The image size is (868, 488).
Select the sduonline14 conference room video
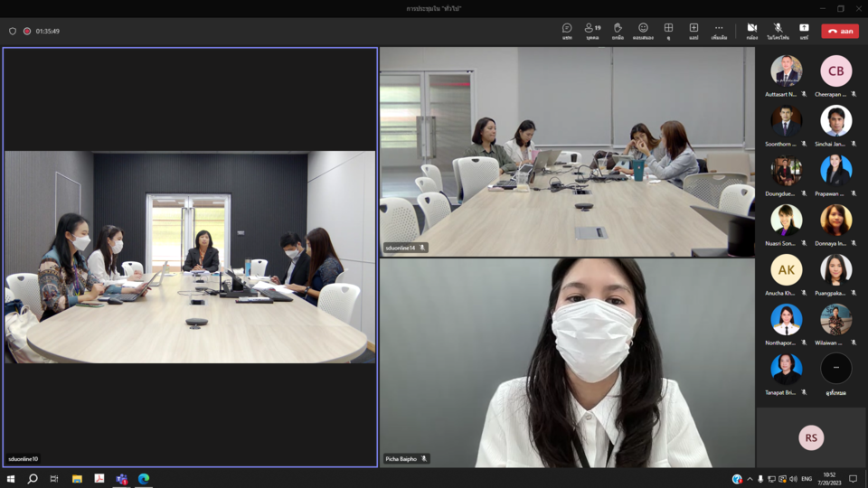pyautogui.click(x=567, y=152)
